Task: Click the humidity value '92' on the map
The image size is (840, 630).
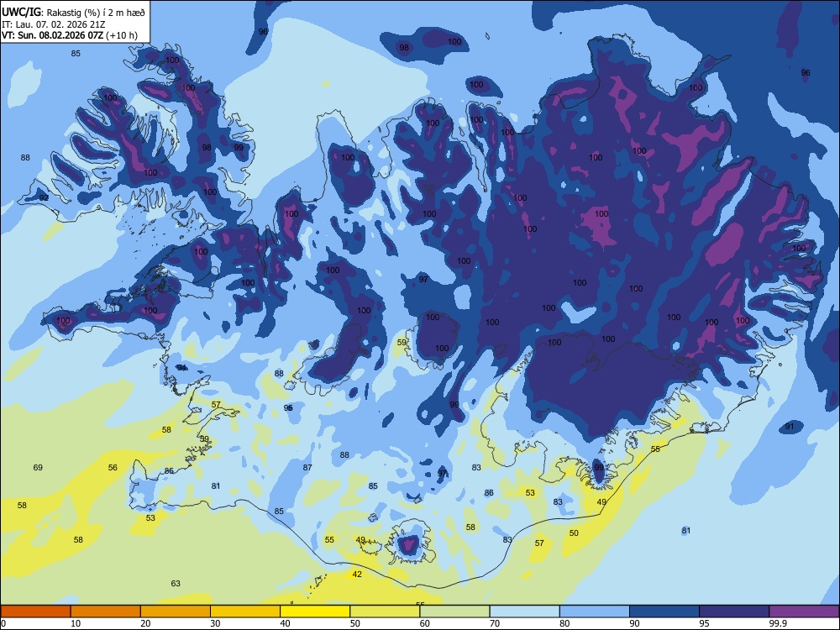Action: [x=44, y=197]
